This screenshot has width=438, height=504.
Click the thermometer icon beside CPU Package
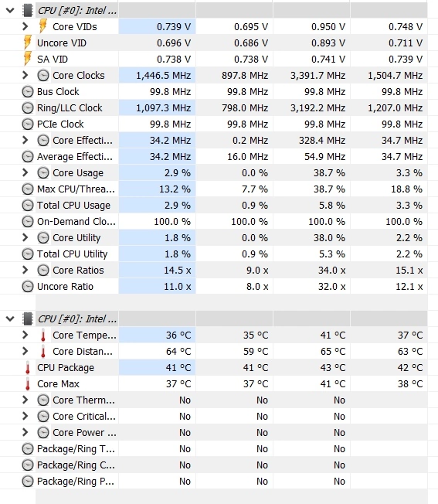click(x=28, y=368)
